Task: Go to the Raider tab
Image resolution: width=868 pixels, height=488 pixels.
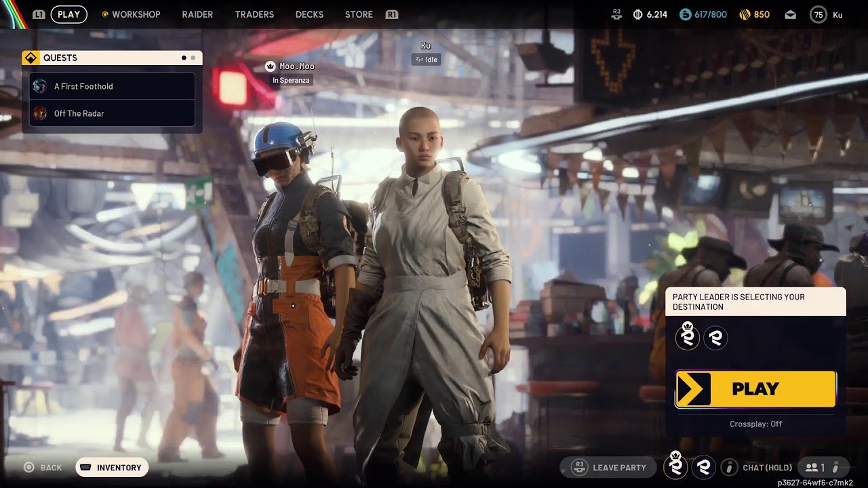Action: (x=197, y=14)
